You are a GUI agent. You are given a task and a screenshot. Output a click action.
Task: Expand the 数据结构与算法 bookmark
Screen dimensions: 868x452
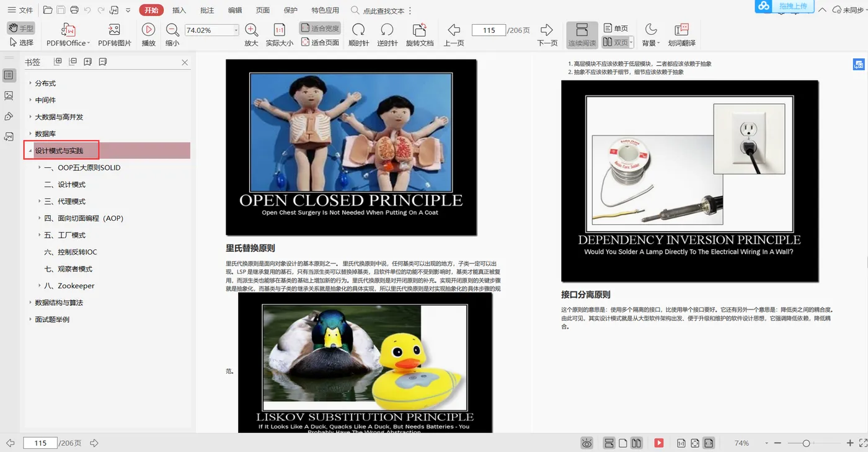tap(30, 303)
